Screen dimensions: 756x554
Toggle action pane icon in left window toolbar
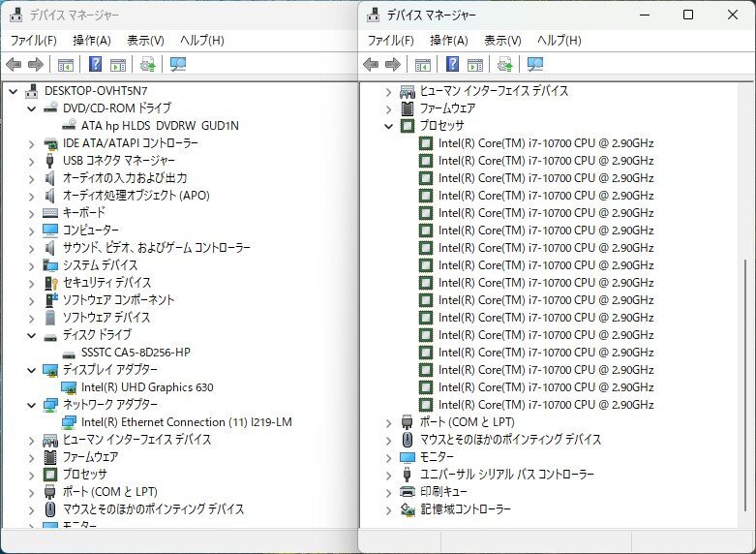(x=118, y=64)
